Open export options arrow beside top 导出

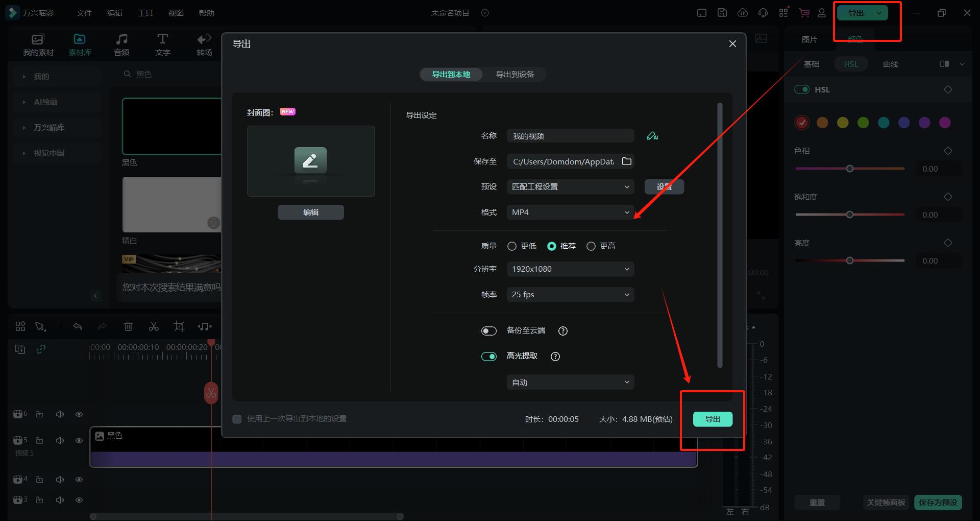[x=879, y=13]
